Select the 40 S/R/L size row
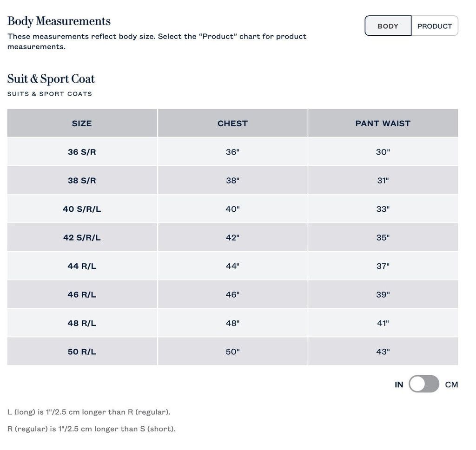This screenshot has width=476, height=450. 232,209
